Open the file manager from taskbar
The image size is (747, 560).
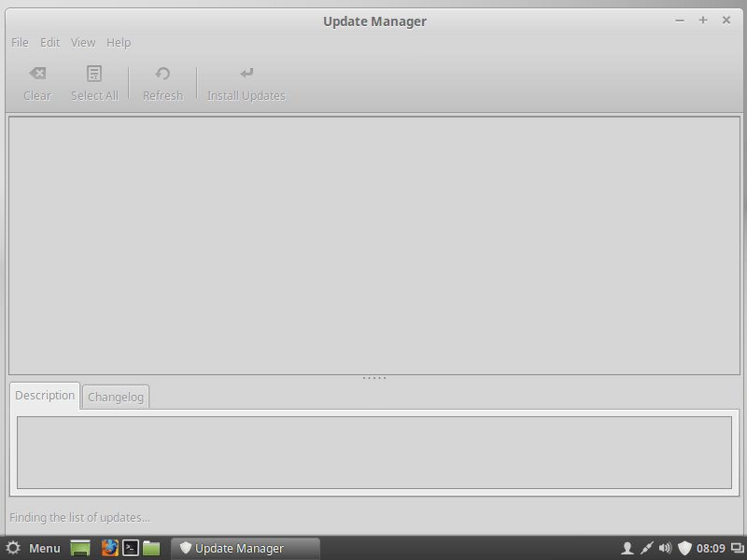[x=151, y=548]
